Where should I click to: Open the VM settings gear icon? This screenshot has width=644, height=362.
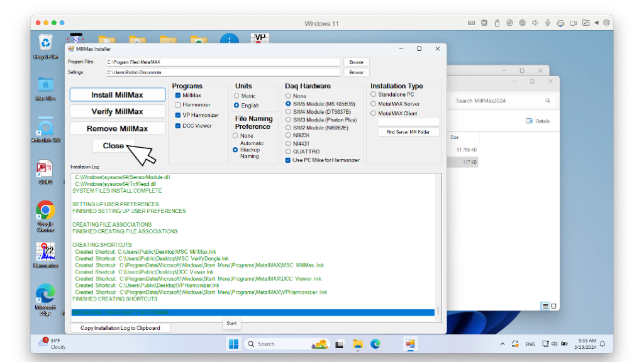[x=607, y=23]
